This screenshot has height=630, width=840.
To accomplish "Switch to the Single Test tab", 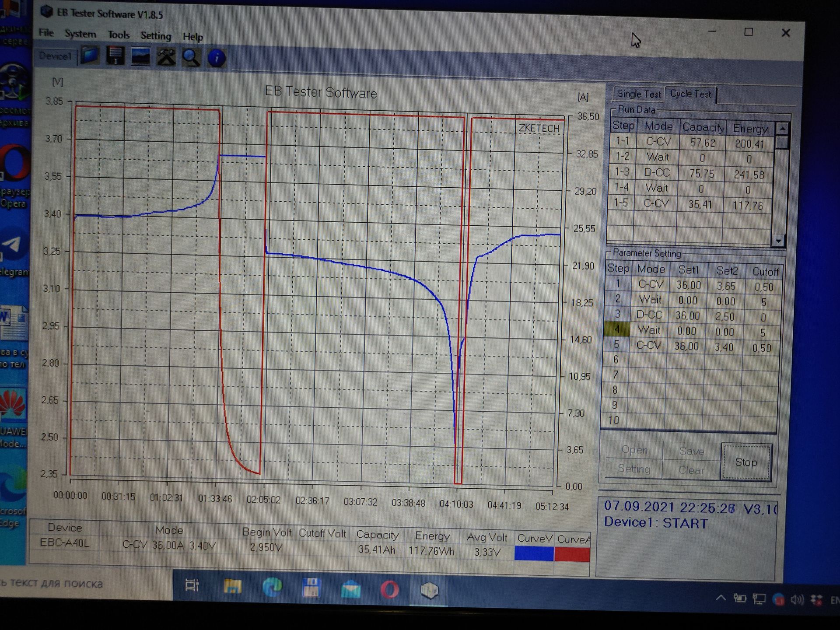I will [x=638, y=94].
